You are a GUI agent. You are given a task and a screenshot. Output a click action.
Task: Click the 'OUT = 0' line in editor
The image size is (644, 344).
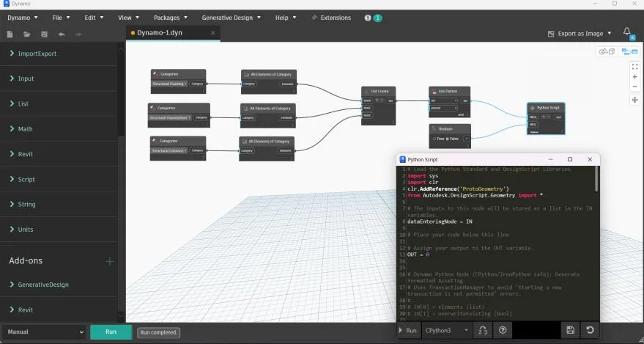click(418, 255)
